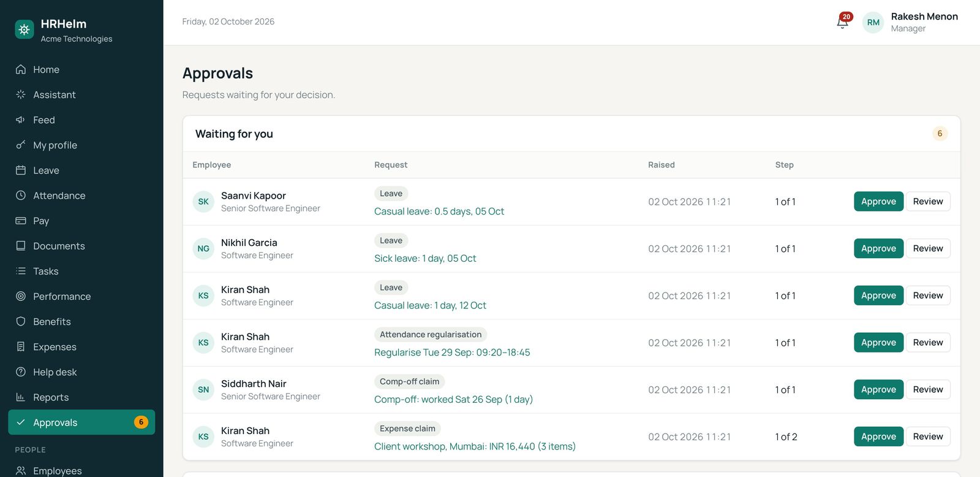This screenshot has height=477, width=980.
Task: Click Saanvi Kapoor's SK avatar
Action: click(x=203, y=201)
